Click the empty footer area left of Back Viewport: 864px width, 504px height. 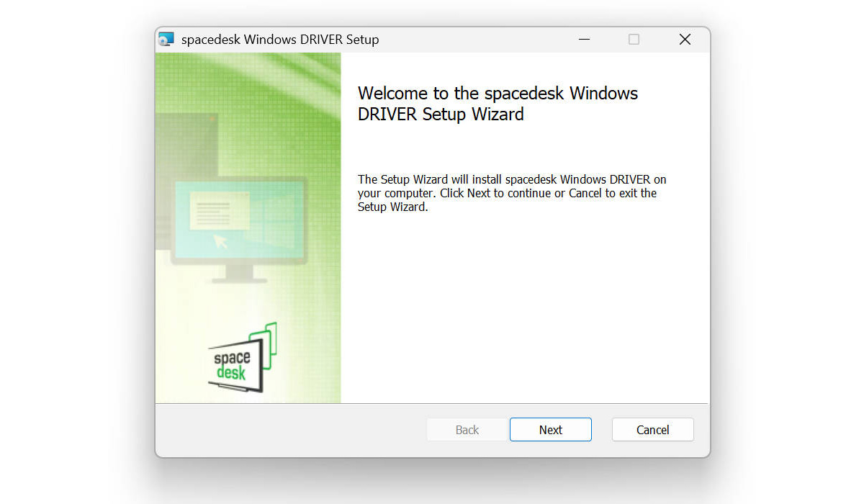[x=288, y=430]
